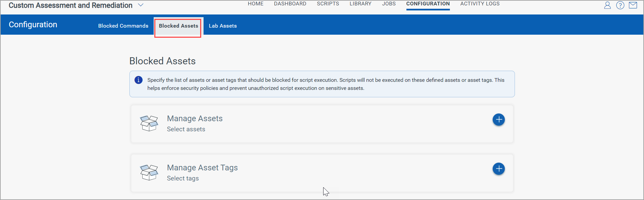Image resolution: width=644 pixels, height=200 pixels.
Task: Open the LIBRARY menu
Action: (x=360, y=4)
